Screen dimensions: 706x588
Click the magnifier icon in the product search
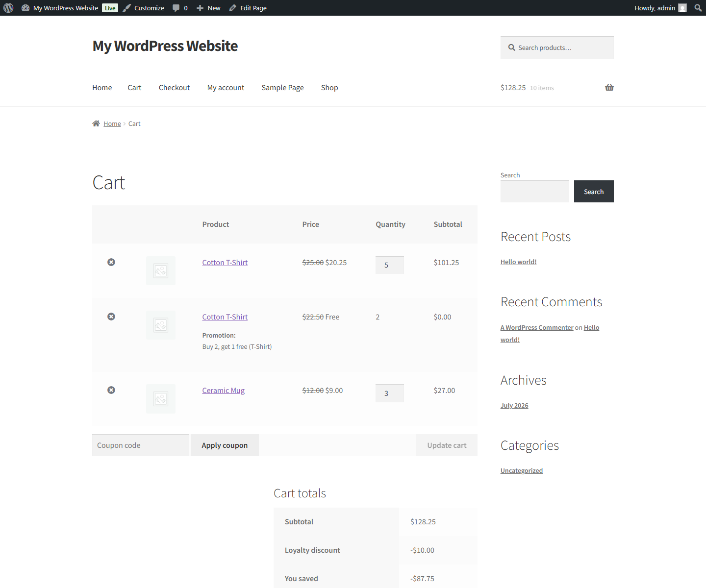512,48
